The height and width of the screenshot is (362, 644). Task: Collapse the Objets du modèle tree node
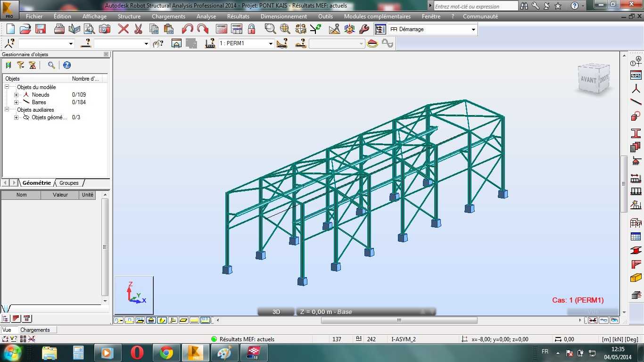pos(7,87)
